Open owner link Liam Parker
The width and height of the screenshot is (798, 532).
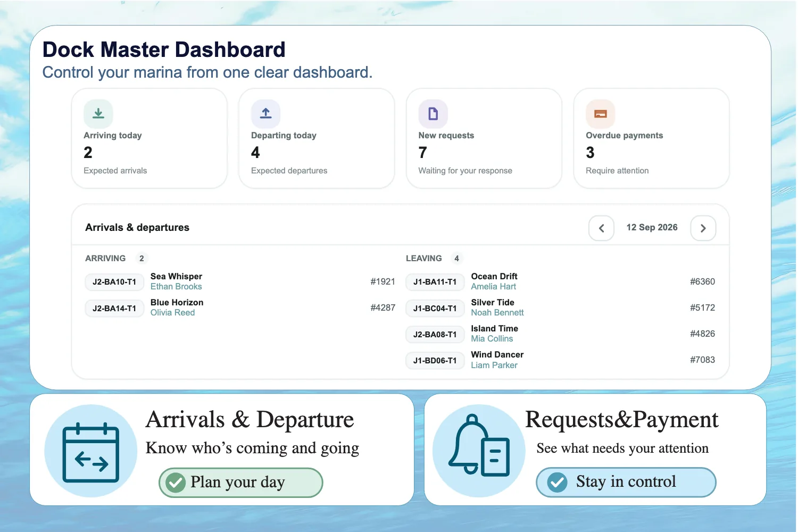click(494, 365)
